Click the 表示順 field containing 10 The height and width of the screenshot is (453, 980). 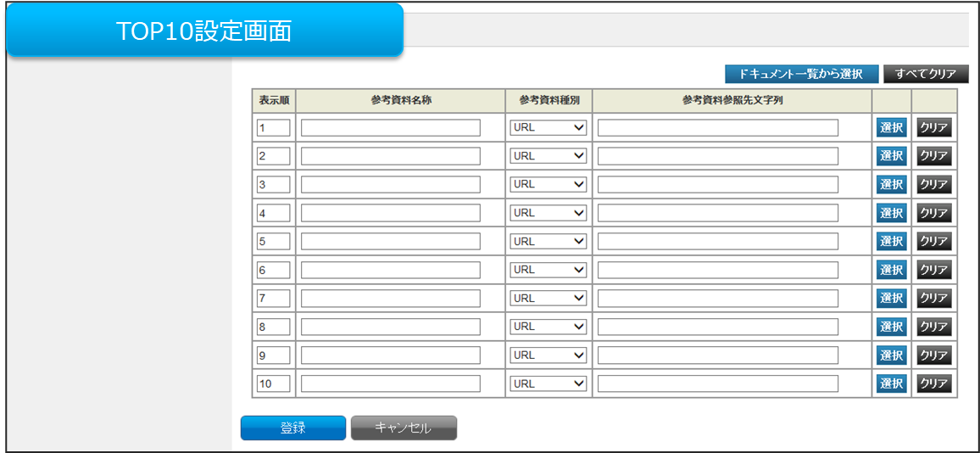pyautogui.click(x=273, y=383)
